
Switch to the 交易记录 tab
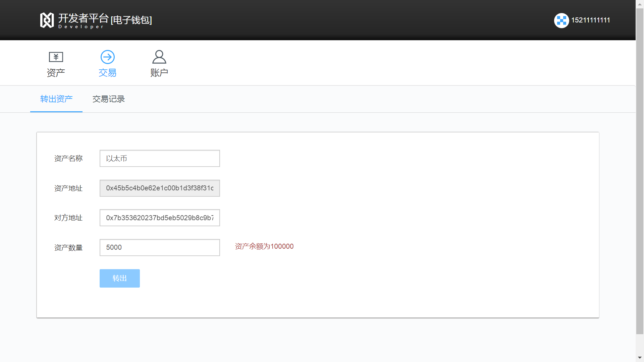tap(109, 99)
